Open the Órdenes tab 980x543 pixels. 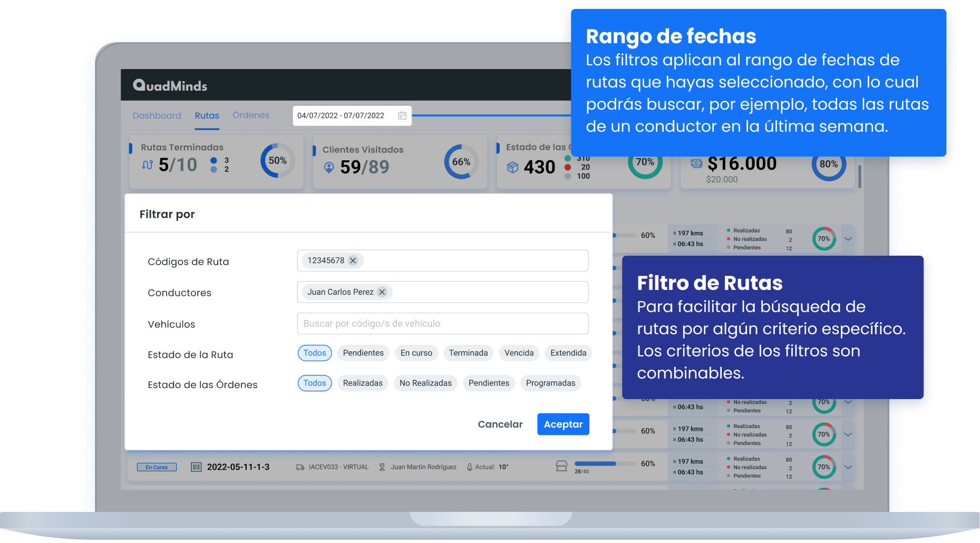pyautogui.click(x=251, y=115)
